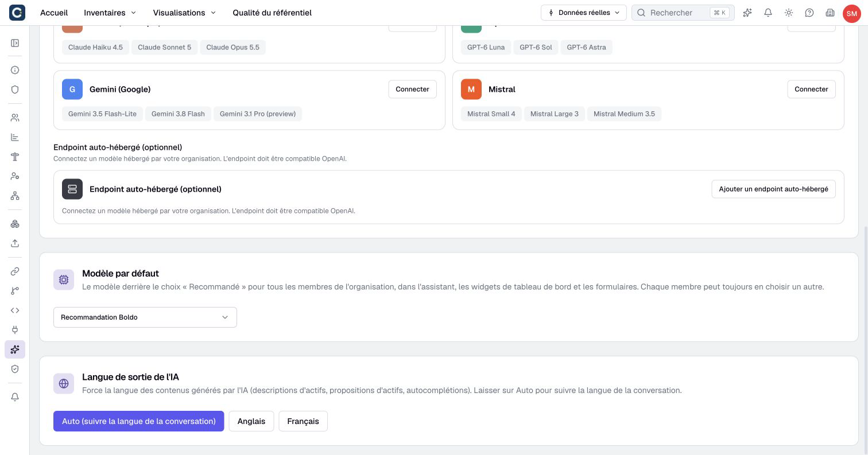The height and width of the screenshot is (455, 868).
Task: Click the Mistral Large 3 model chip
Action: [555, 114]
